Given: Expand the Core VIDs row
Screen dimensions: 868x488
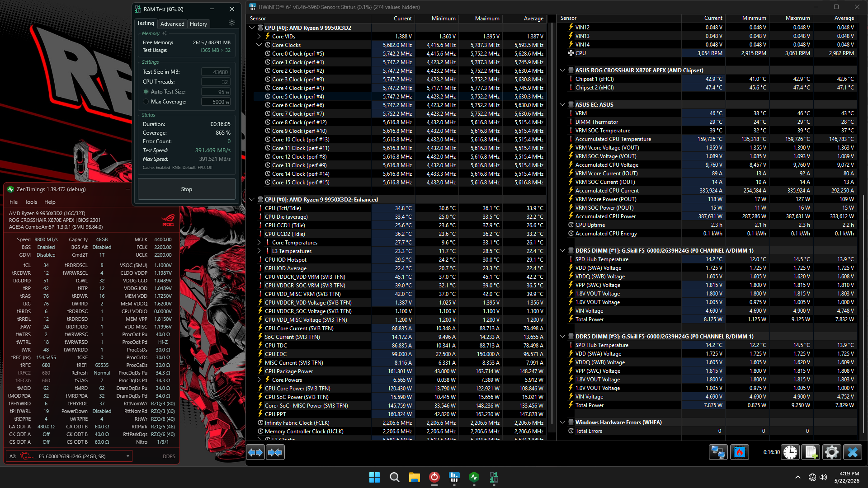Looking at the screenshot, I should coord(259,37).
